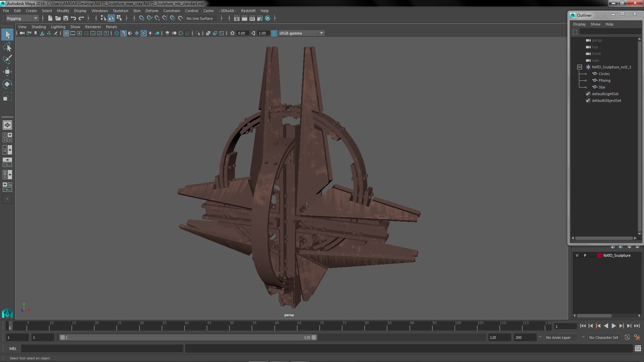The image size is (644, 362).
Task: Collapse the NATO_Sculpture_ncl1_1 tree node
Action: [x=579, y=67]
